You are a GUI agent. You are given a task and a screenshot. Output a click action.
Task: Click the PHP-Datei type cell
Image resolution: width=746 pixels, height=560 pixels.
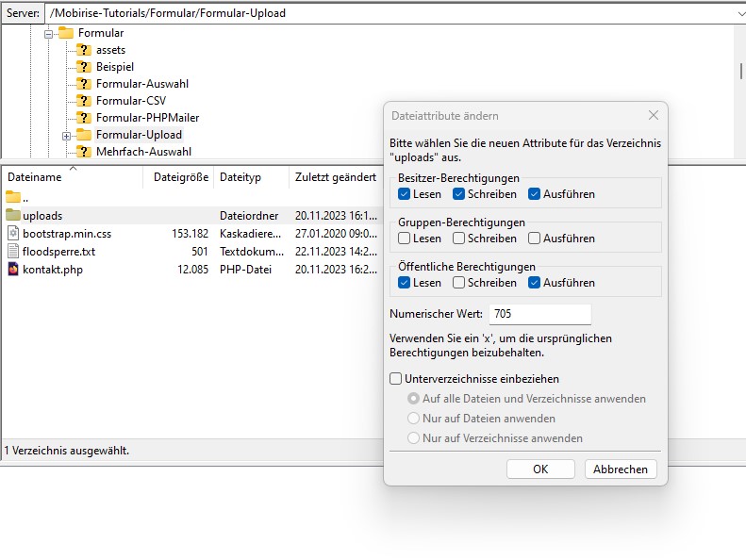pyautogui.click(x=245, y=270)
